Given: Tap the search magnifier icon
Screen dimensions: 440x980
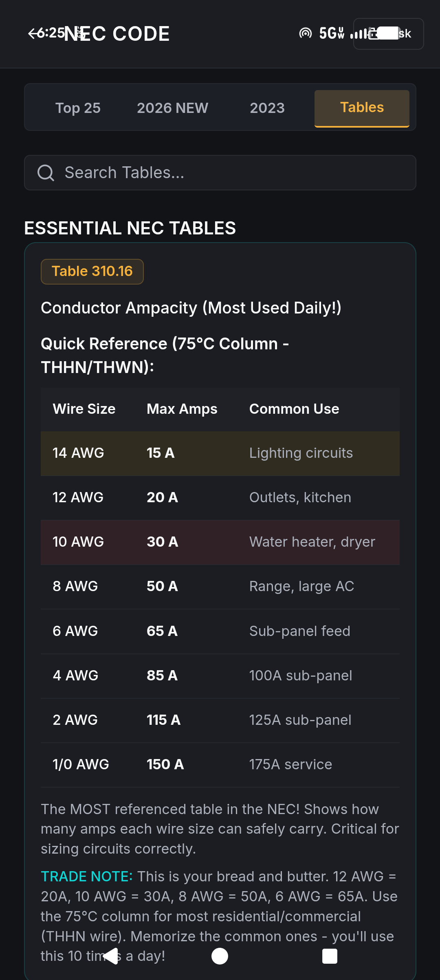Looking at the screenshot, I should pos(45,173).
